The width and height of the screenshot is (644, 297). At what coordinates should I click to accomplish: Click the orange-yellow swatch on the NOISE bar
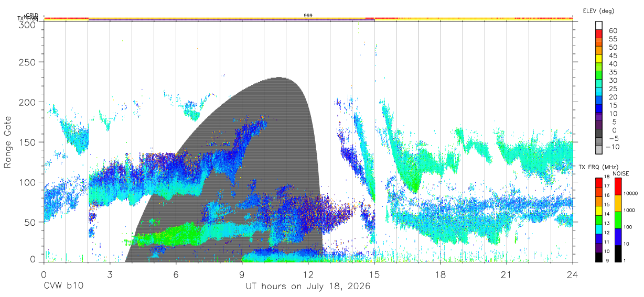(x=618, y=203)
